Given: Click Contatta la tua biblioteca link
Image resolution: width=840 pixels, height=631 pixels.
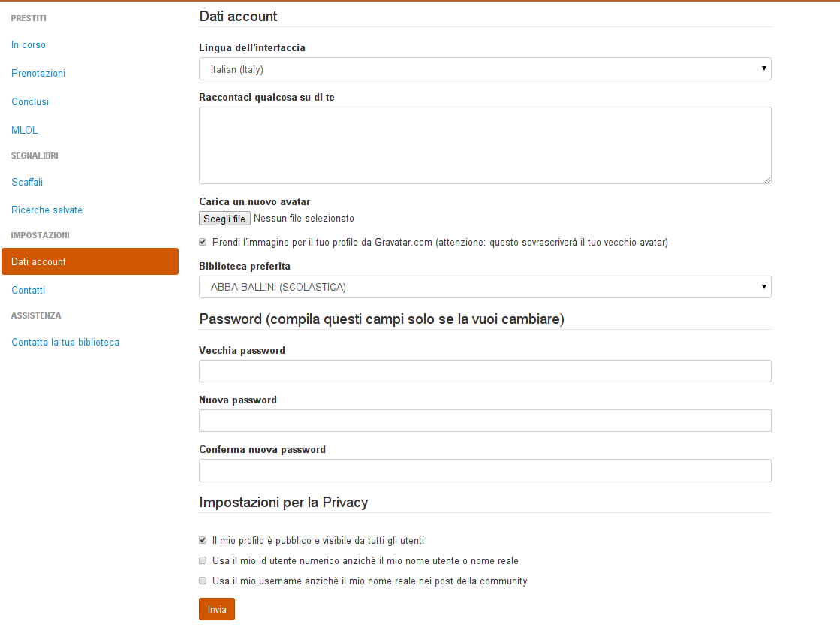Looking at the screenshot, I should [x=65, y=343].
